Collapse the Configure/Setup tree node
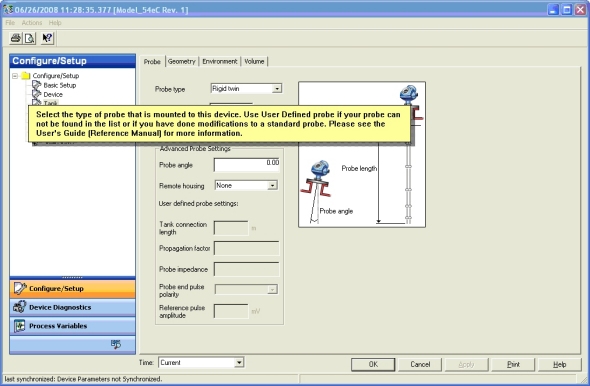Screen dimensions: 590x386 tap(15, 76)
